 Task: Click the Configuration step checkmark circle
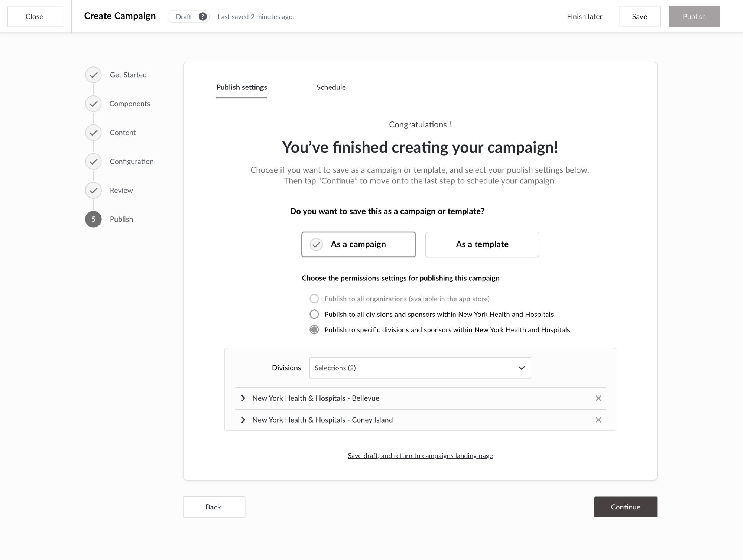tap(93, 162)
